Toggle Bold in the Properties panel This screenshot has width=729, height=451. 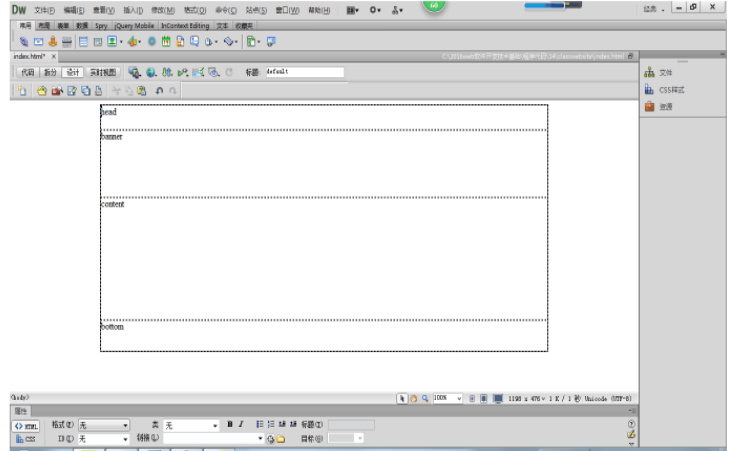[x=229, y=425]
